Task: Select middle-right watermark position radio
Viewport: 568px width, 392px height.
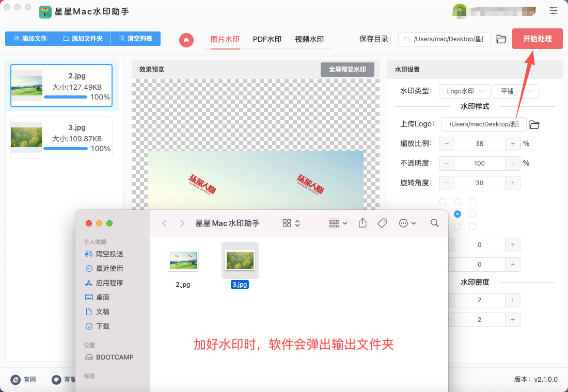Action: point(472,214)
